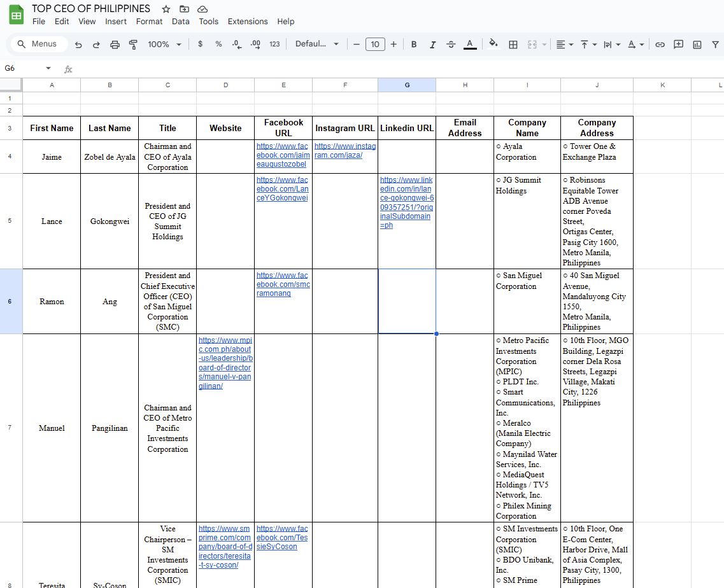Screen dimensions: 724x588
Task: Open the Format menu
Action: 149,22
